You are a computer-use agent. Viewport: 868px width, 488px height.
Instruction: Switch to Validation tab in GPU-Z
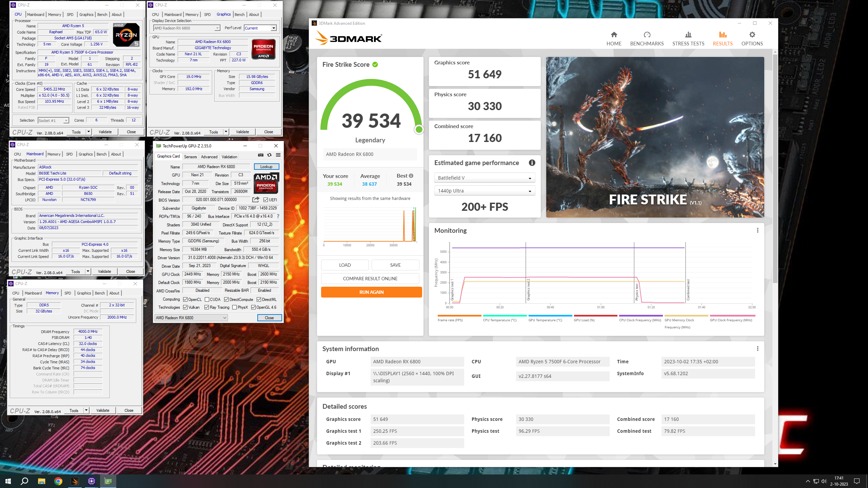[x=230, y=157]
